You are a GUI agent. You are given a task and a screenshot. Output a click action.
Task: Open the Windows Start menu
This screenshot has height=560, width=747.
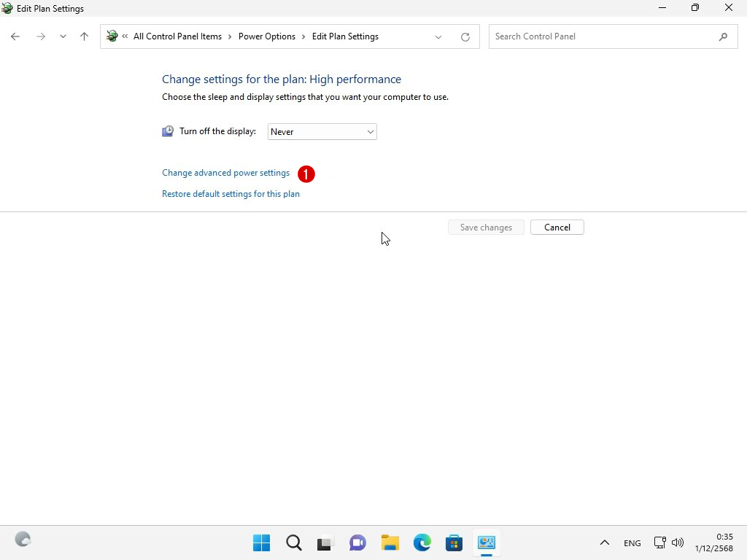pyautogui.click(x=261, y=542)
